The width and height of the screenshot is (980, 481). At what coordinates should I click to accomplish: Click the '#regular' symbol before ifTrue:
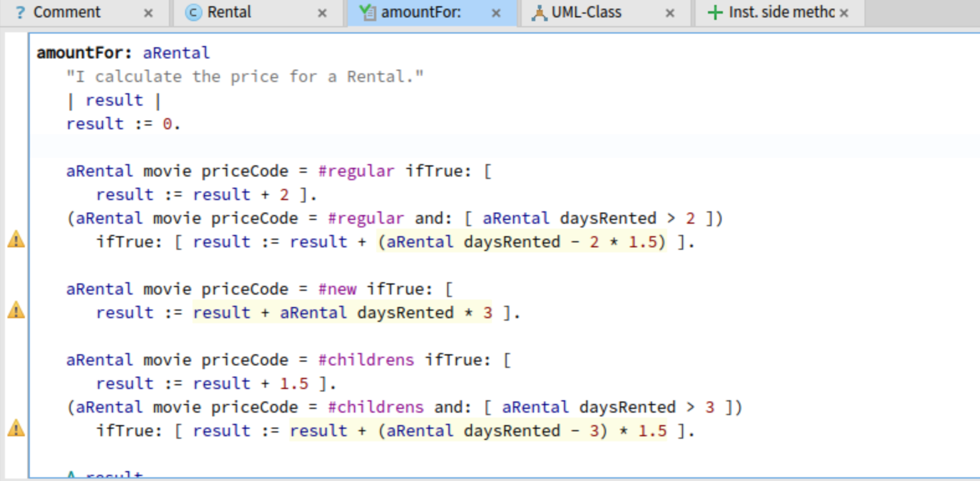pos(356,171)
